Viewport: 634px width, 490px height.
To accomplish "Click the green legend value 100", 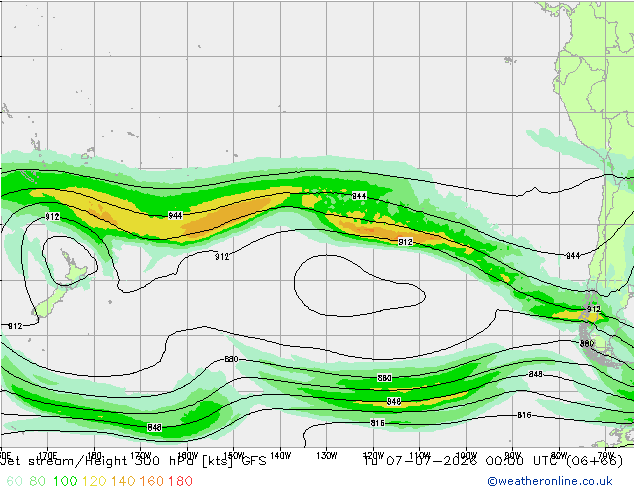I will click(65, 481).
